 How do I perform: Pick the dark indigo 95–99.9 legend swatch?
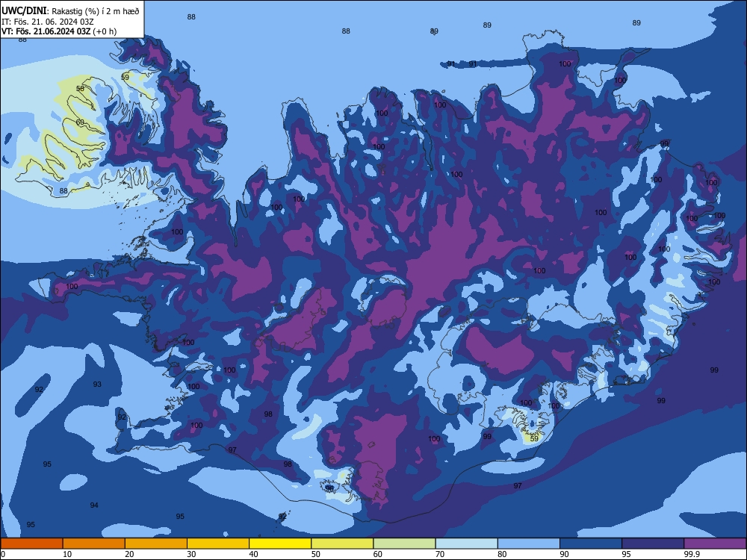[x=653, y=544]
